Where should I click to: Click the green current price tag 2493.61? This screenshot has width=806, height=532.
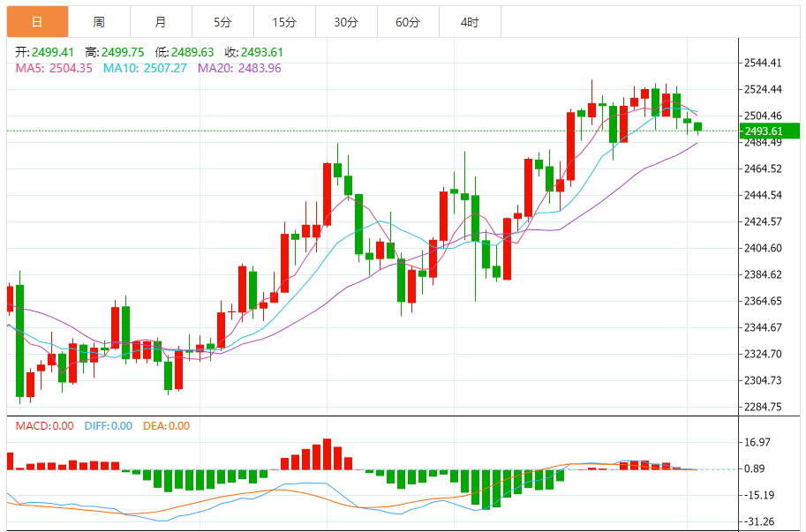[x=770, y=131]
